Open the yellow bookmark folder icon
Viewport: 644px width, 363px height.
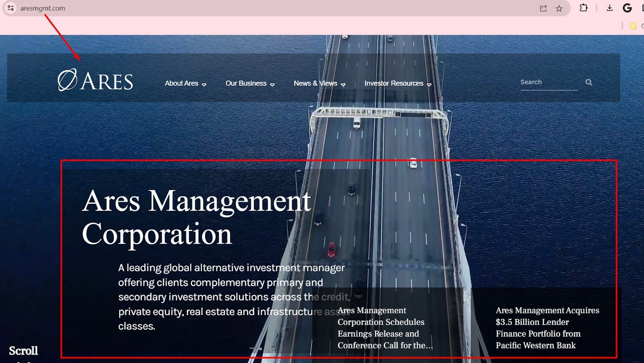pyautogui.click(x=633, y=26)
